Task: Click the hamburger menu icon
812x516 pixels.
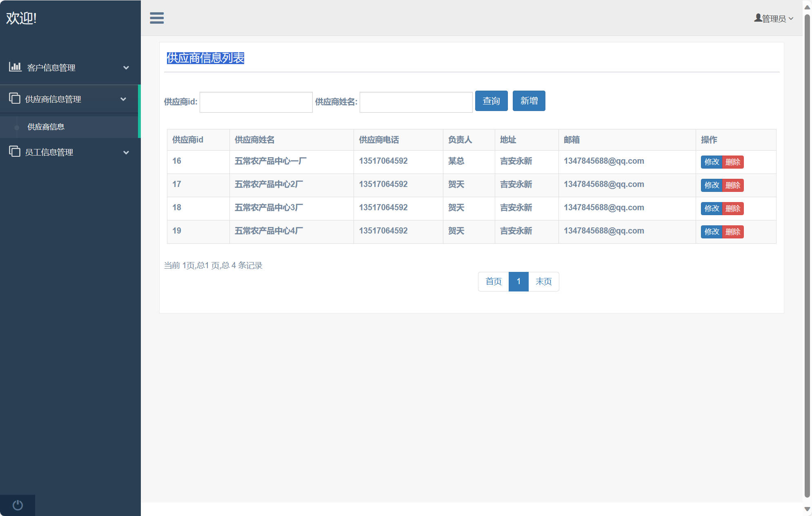Action: (x=157, y=18)
